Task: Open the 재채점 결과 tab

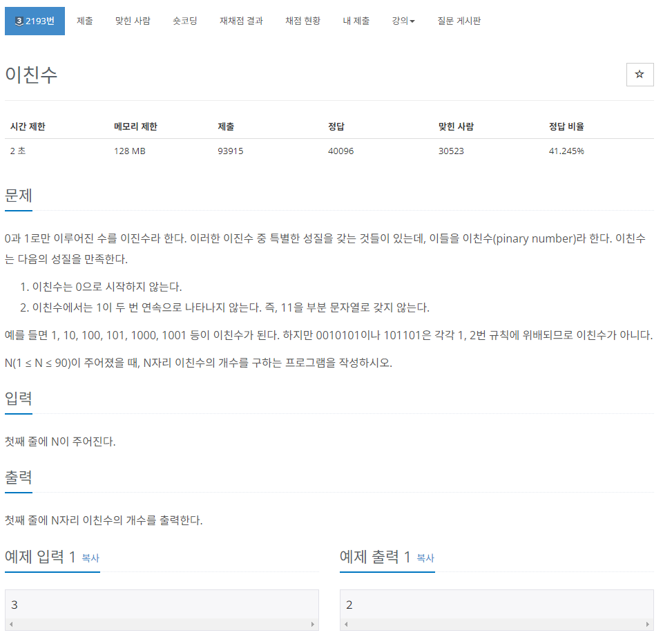Action: click(x=241, y=21)
